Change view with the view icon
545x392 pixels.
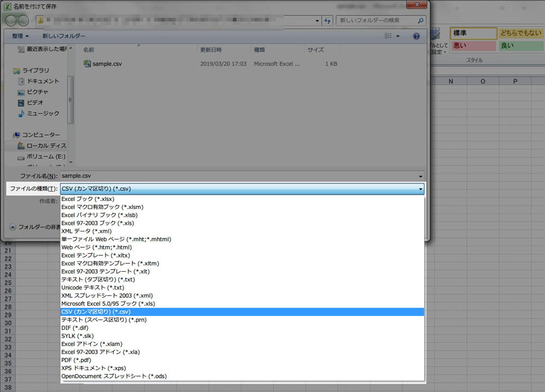[x=388, y=36]
